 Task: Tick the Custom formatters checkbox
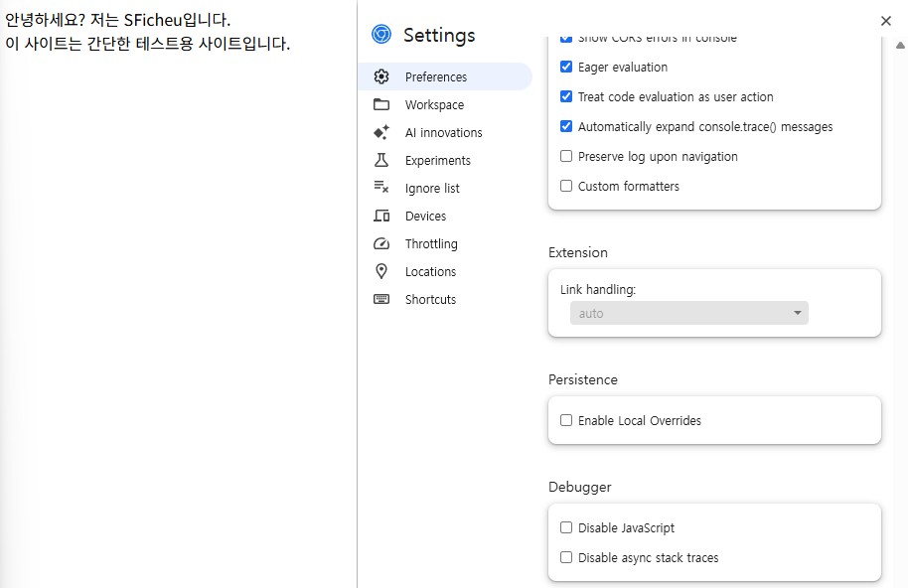point(566,186)
